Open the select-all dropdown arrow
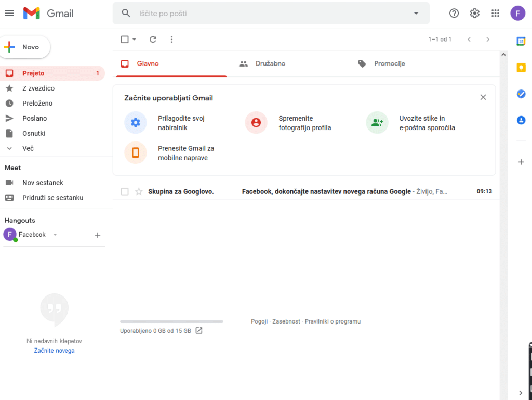 [134, 40]
